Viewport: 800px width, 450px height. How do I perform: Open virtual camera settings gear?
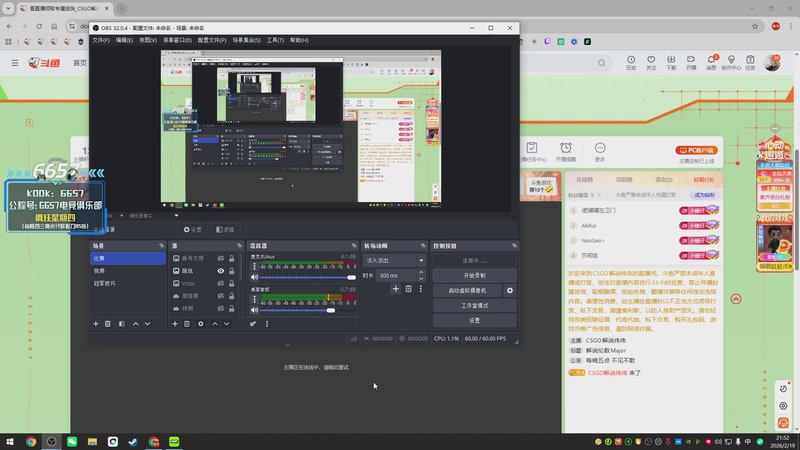click(x=510, y=290)
